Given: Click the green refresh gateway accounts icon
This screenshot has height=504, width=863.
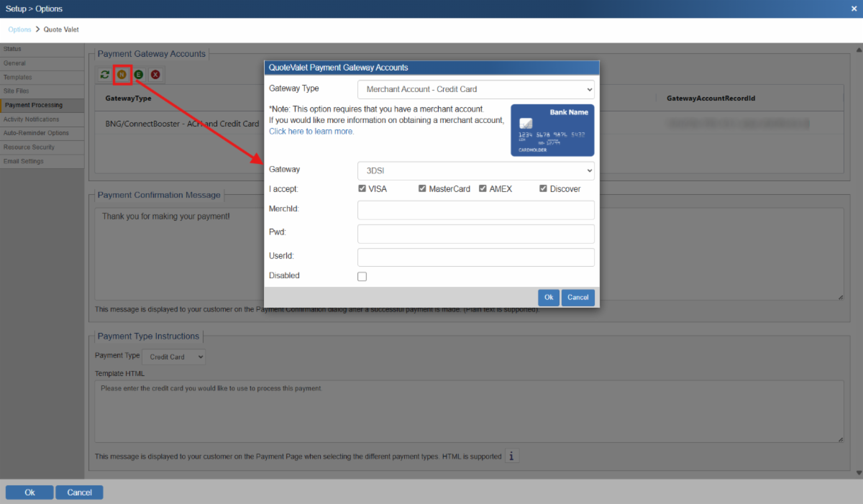Looking at the screenshot, I should pos(105,74).
